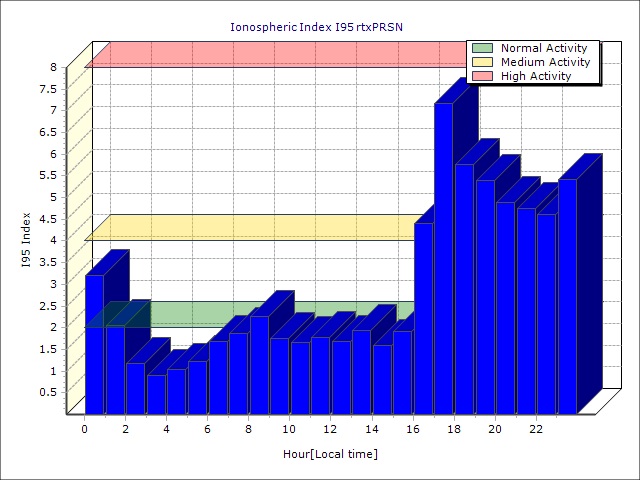Click the green Normal Activity legend swatch
This screenshot has height=480, width=640.
tap(483, 48)
